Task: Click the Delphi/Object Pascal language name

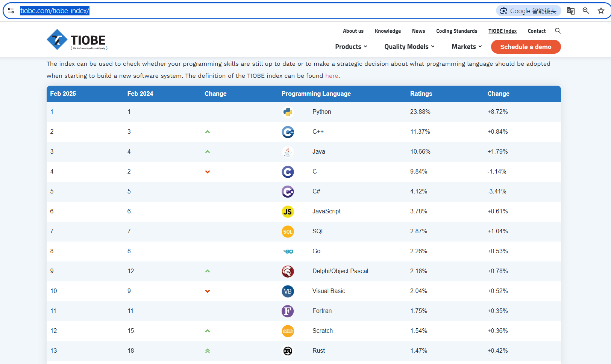Action: (340, 271)
